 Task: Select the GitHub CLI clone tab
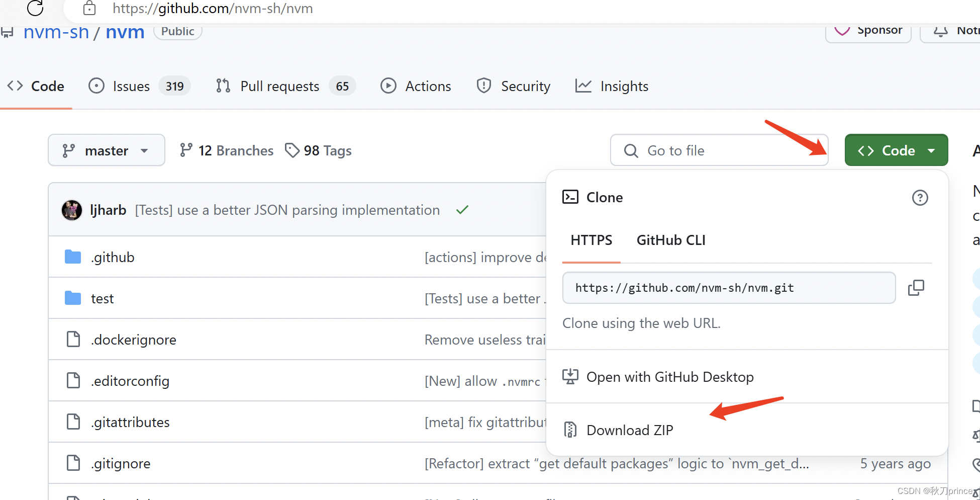(x=671, y=240)
